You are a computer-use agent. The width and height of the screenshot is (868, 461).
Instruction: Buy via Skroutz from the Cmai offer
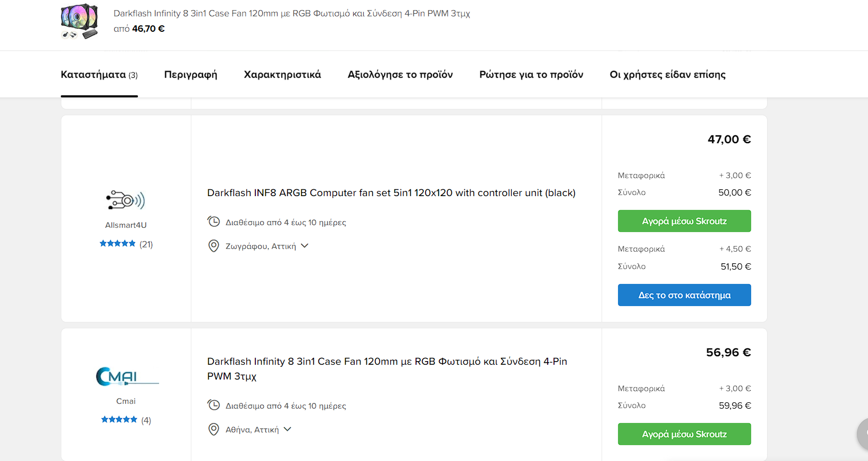click(684, 434)
